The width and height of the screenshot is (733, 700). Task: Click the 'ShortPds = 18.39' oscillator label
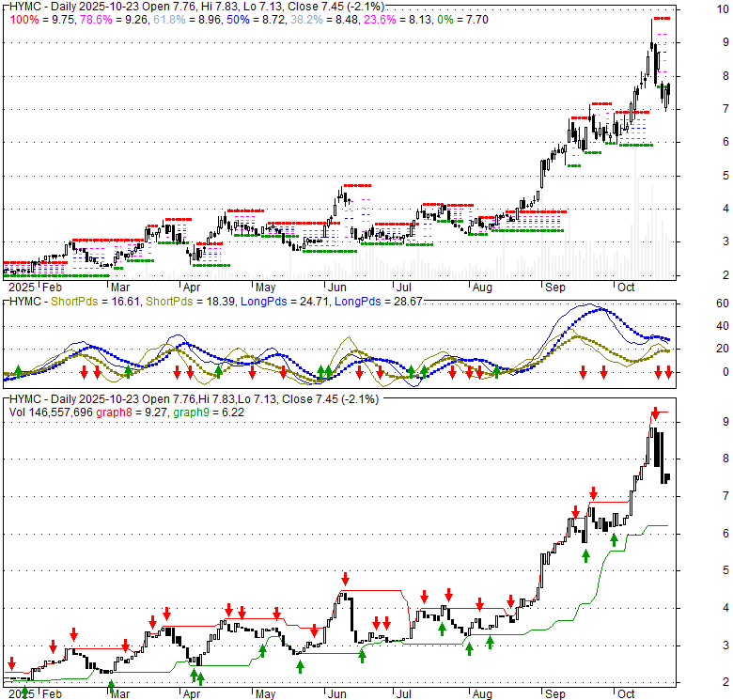[190, 302]
